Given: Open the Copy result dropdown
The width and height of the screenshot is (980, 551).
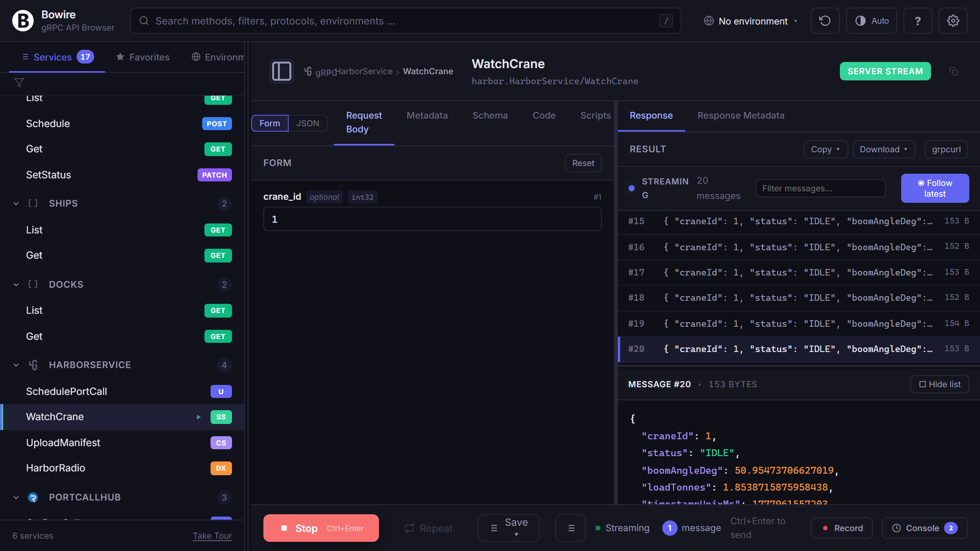Looking at the screenshot, I should click(x=826, y=149).
